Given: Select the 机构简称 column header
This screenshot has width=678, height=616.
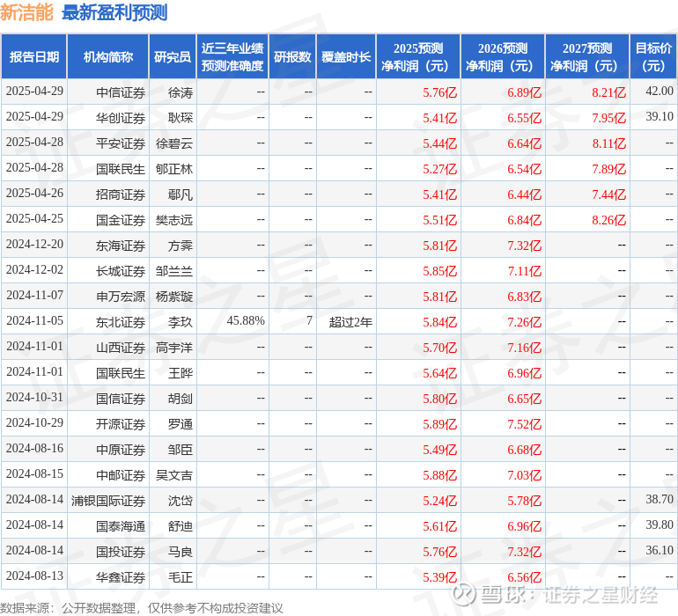Looking at the screenshot, I should 108,56.
